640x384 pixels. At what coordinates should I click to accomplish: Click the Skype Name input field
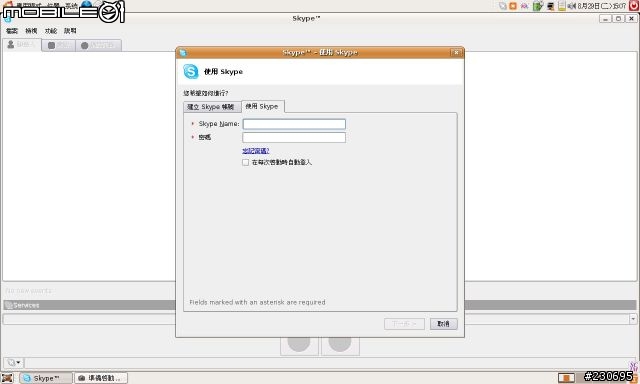(294, 124)
